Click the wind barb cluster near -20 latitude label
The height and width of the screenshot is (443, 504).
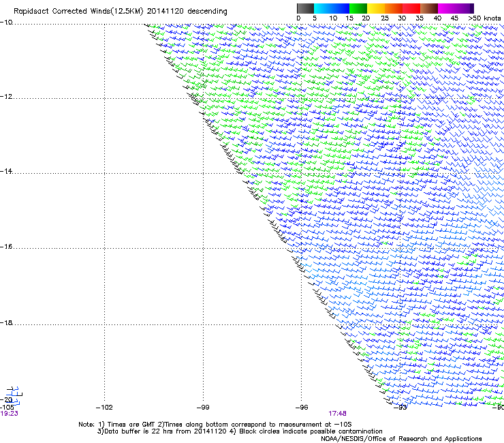point(14,396)
